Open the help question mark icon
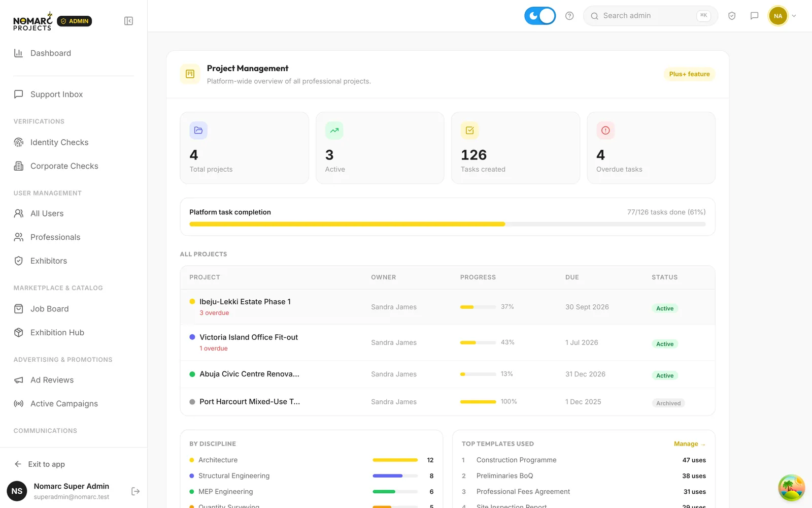This screenshot has height=508, width=812. 569,16
